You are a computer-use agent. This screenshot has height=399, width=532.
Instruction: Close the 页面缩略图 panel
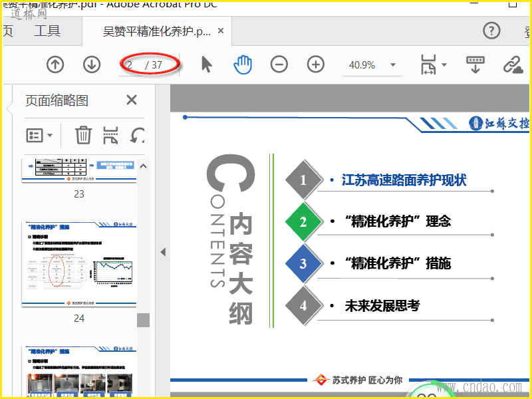pyautogui.click(x=132, y=100)
